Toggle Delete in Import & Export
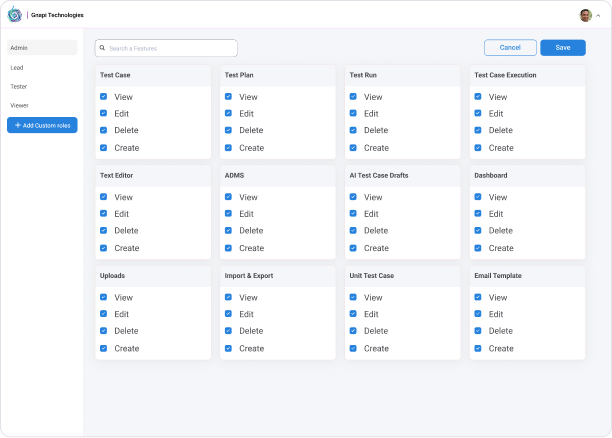Screen dimensions: 612x438 pos(228,331)
